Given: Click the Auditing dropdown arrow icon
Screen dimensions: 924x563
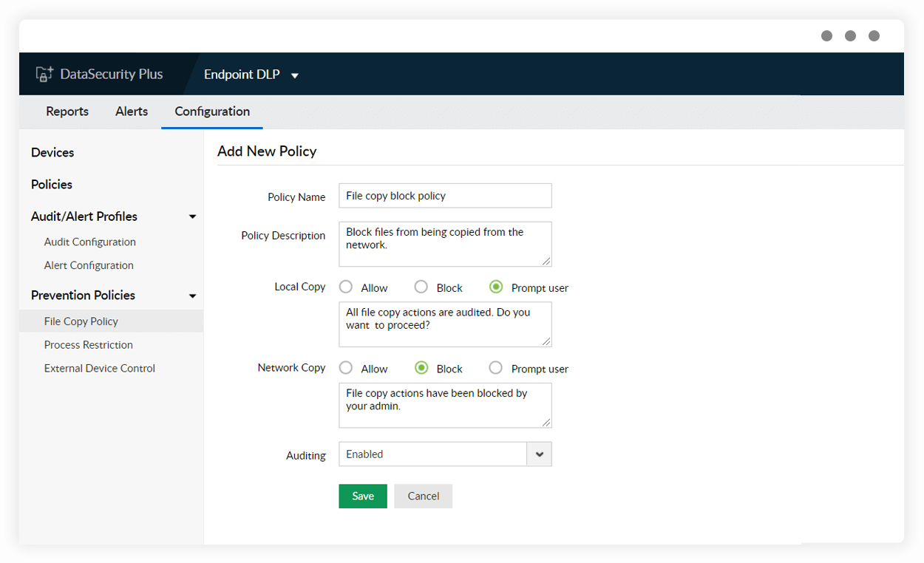Looking at the screenshot, I should 539,454.
